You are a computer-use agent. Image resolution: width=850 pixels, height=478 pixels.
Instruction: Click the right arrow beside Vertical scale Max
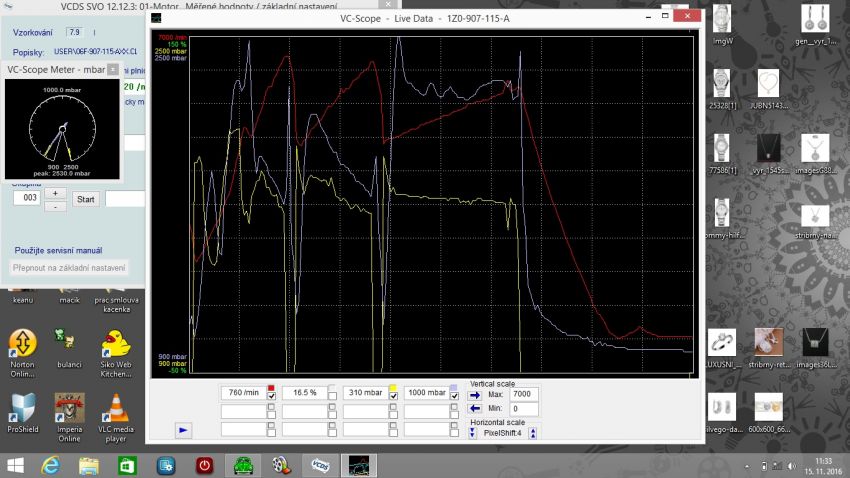point(474,395)
